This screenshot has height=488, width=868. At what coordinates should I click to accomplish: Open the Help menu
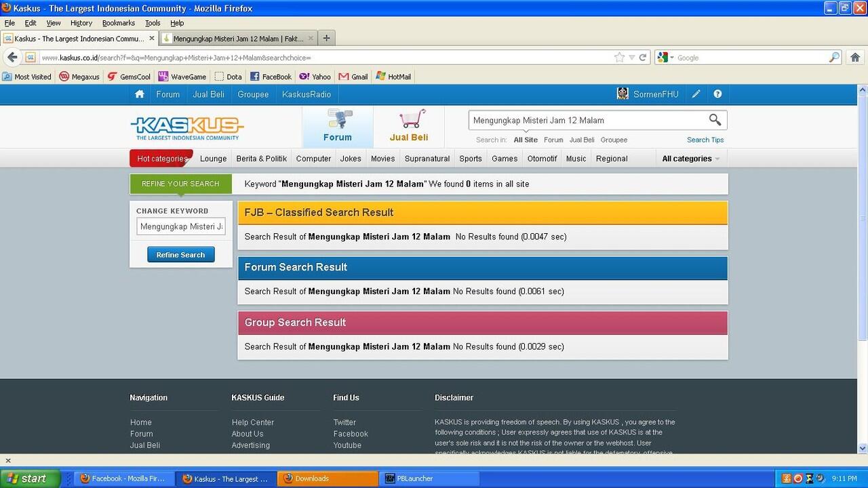177,22
